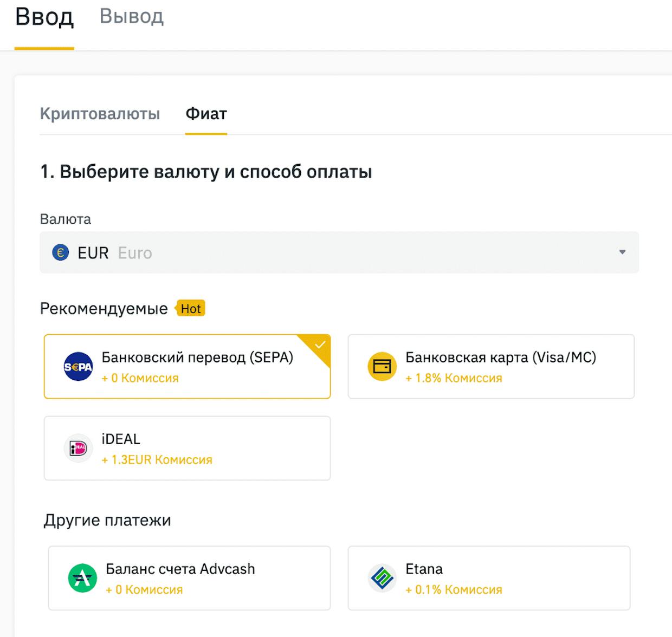The image size is (672, 637).
Task: Click the bank card wallet icon
Action: tap(382, 367)
